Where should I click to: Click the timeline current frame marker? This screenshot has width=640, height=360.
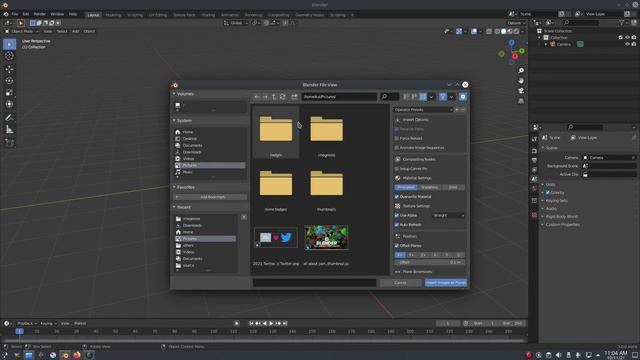click(x=19, y=331)
